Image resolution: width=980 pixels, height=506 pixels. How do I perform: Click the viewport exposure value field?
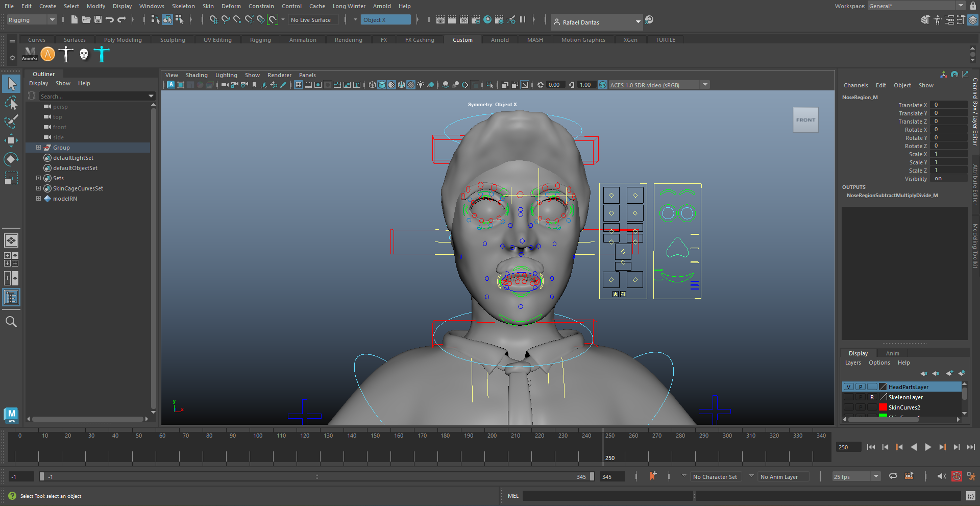555,85
